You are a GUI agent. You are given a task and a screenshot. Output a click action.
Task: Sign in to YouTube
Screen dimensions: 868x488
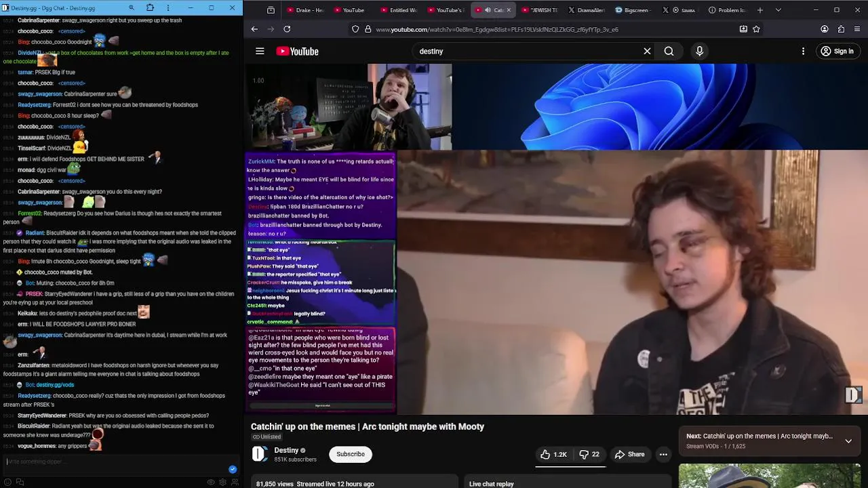pyautogui.click(x=837, y=51)
